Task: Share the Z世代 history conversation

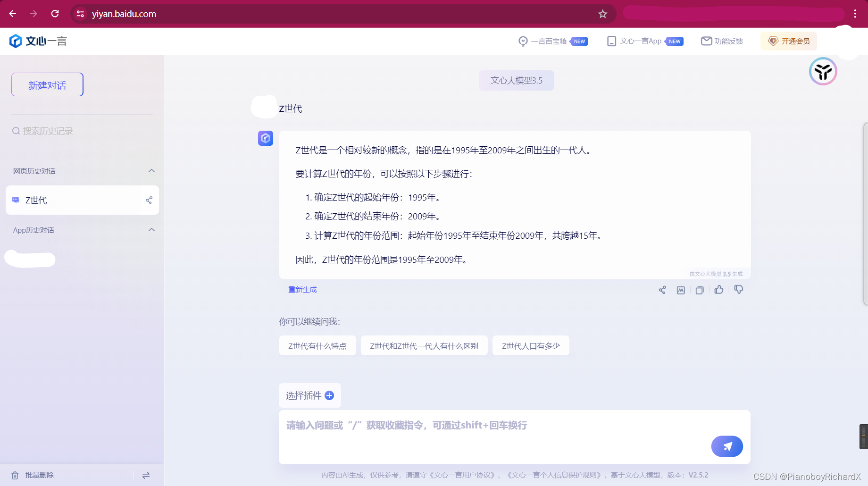Action: [149, 200]
